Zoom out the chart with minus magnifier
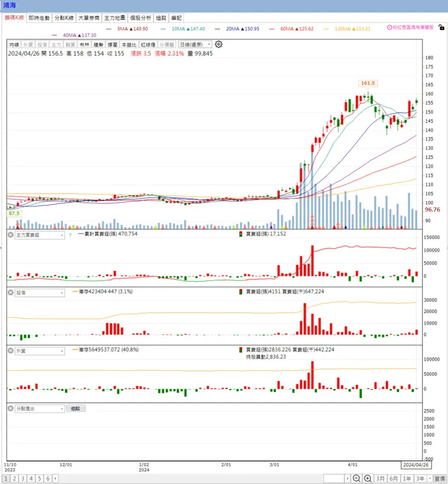This screenshot has height=484, width=448. 356,479
